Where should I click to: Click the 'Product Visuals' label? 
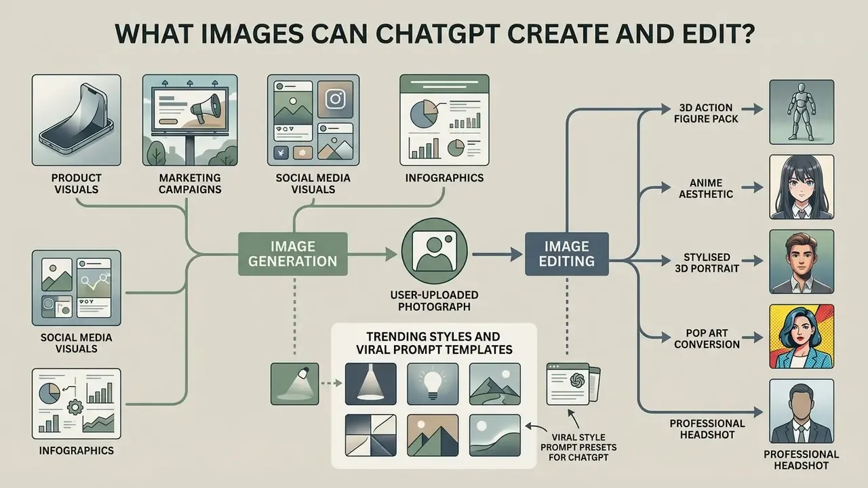[x=76, y=184]
